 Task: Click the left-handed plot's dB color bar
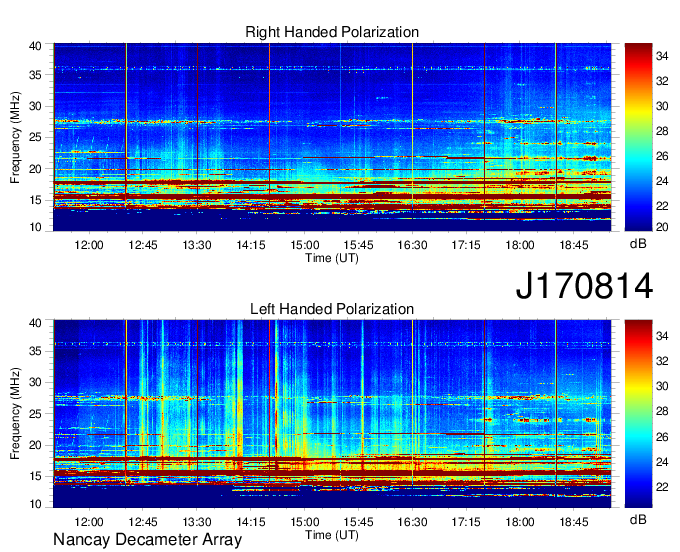pyautogui.click(x=638, y=414)
